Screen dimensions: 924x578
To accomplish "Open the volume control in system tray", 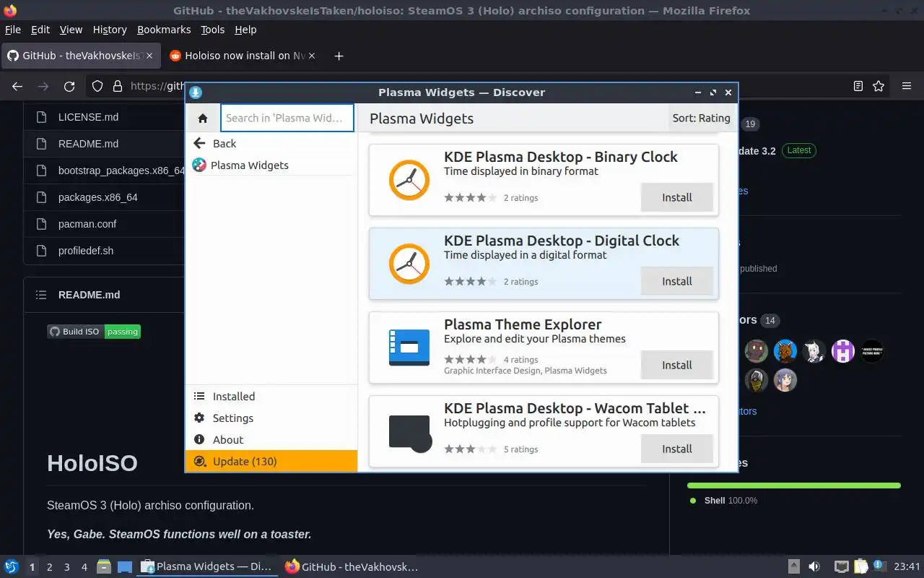I will (x=814, y=566).
